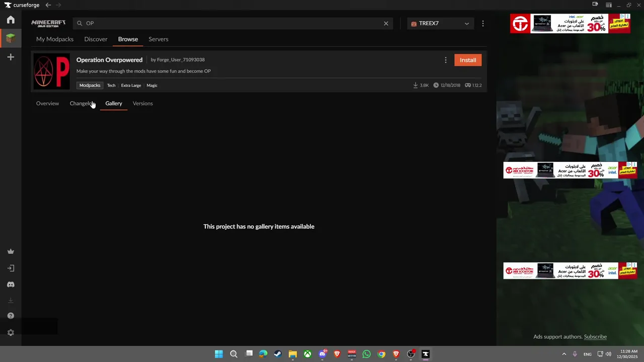
Task: Clear the search text with X
Action: pyautogui.click(x=386, y=23)
